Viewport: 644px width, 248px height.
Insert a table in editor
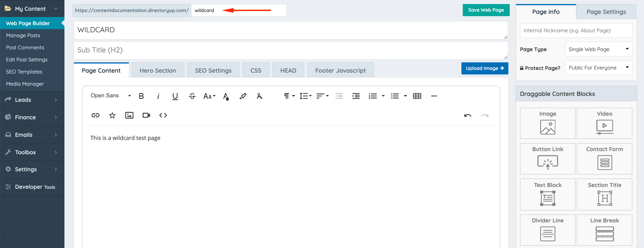tap(417, 96)
